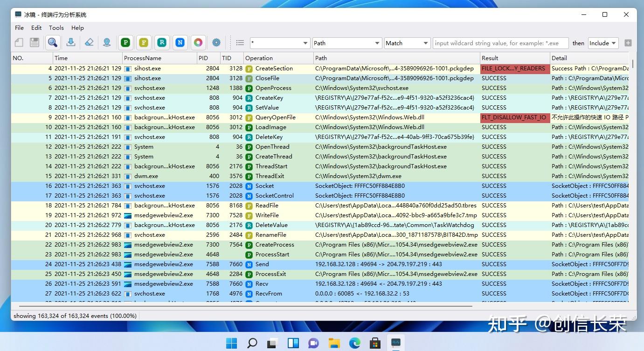Click the floppy disk save icon
Image resolution: width=644 pixels, height=351 pixels.
pyautogui.click(x=34, y=43)
